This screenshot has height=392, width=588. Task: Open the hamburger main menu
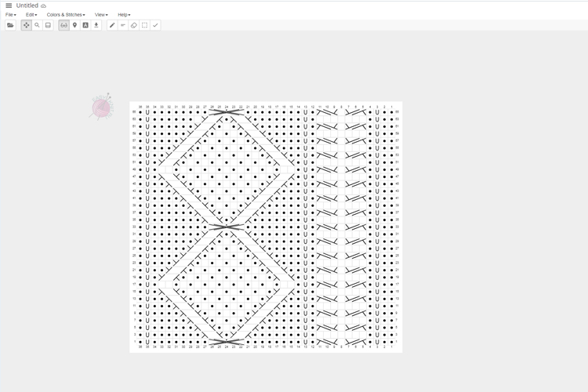[x=9, y=5]
